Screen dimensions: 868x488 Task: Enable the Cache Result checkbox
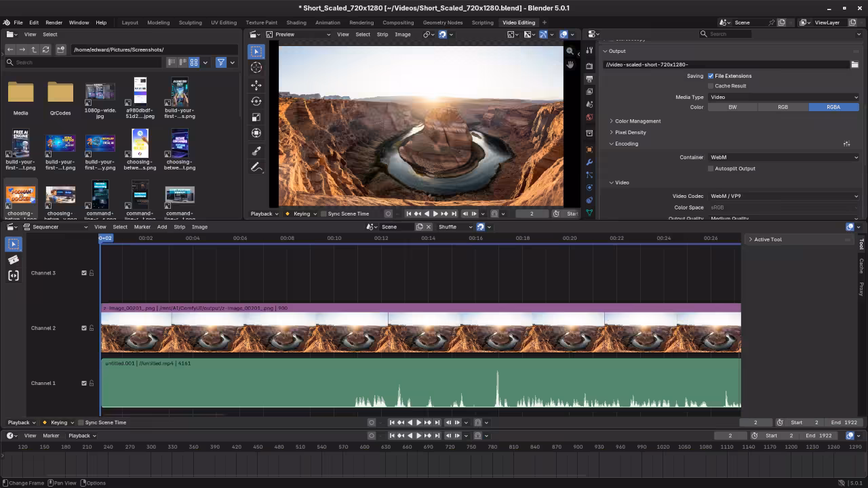[711, 86]
